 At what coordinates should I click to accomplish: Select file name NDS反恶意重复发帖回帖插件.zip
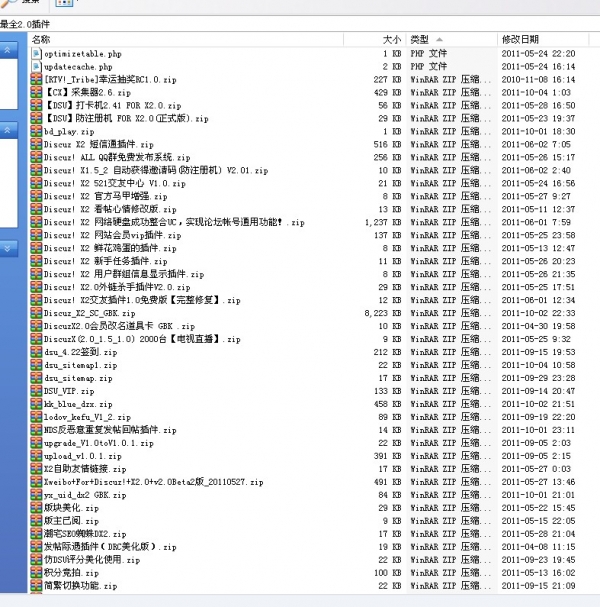pyautogui.click(x=110, y=430)
